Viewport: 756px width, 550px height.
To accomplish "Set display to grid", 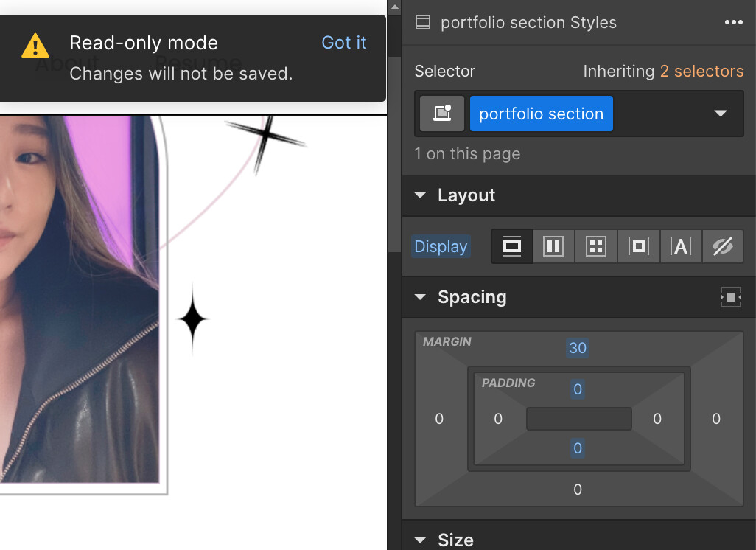I will (595, 246).
